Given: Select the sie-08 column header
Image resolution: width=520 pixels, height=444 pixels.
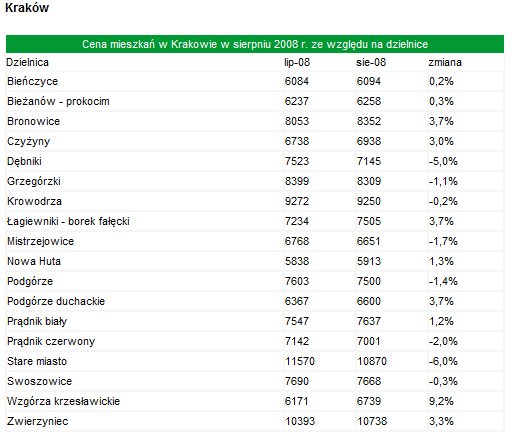Looking at the screenshot, I should [x=371, y=62].
